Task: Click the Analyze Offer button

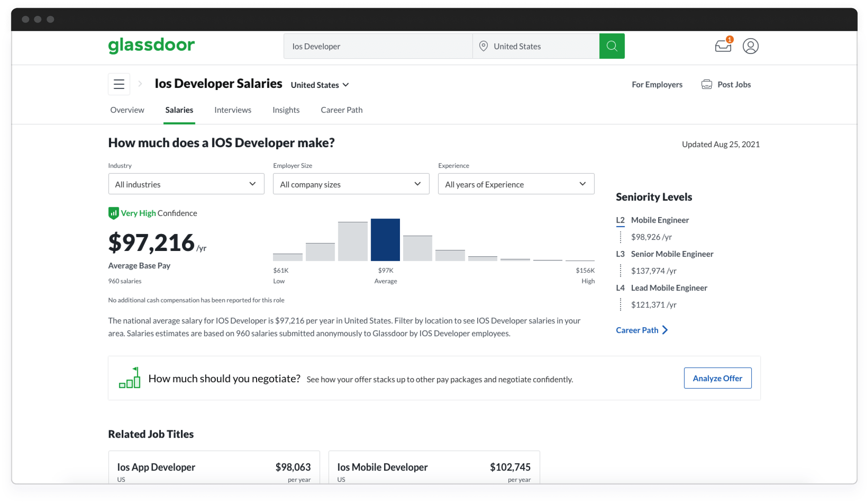Action: click(717, 378)
